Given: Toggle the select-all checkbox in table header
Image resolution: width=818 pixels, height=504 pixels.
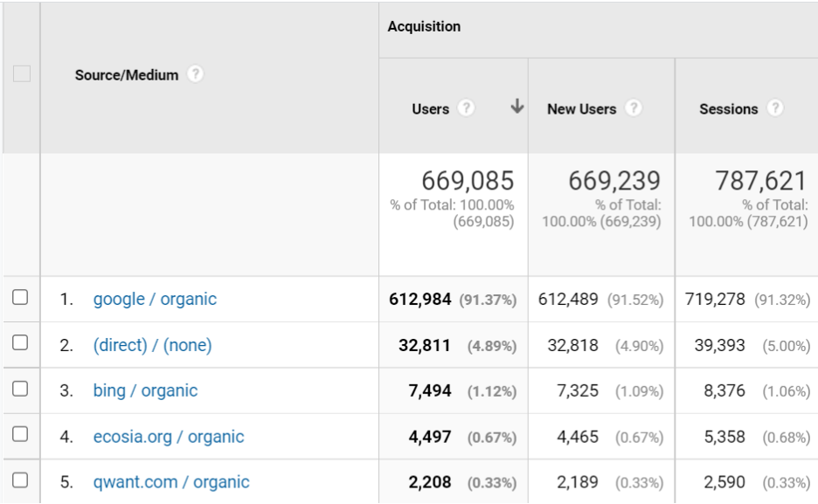Looking at the screenshot, I should (x=21, y=74).
